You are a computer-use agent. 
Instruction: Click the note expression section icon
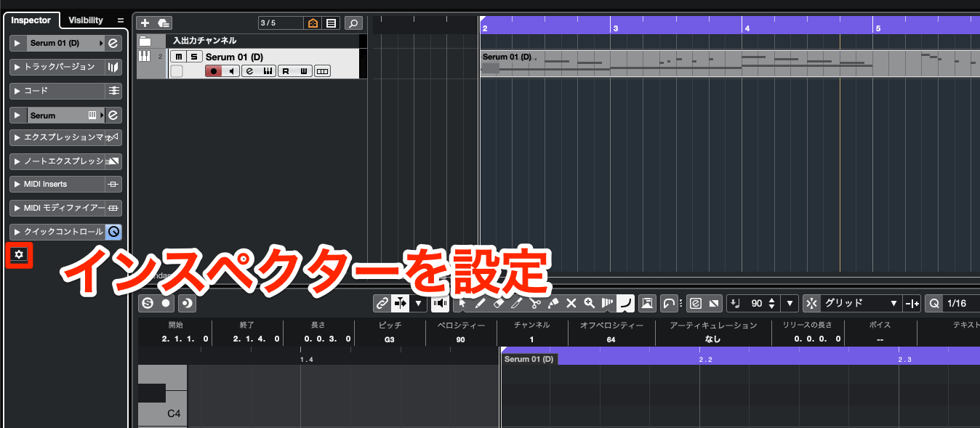pos(113,161)
